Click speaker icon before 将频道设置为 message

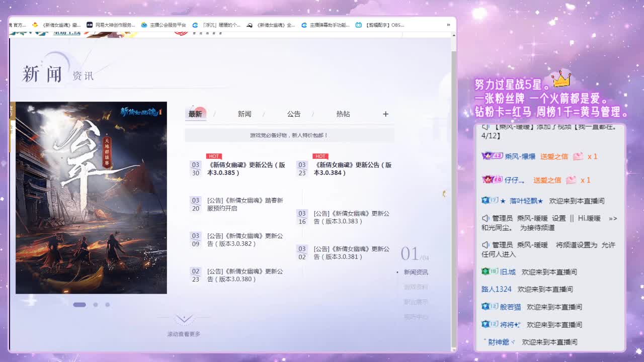(x=486, y=245)
